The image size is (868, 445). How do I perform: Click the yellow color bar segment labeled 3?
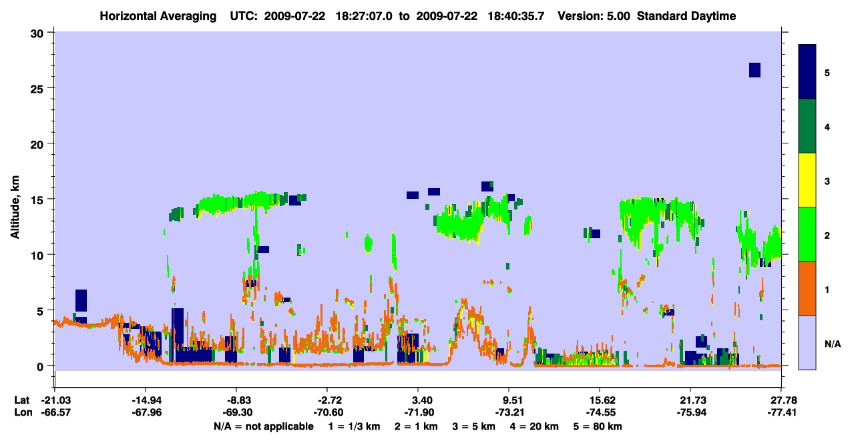[807, 180]
